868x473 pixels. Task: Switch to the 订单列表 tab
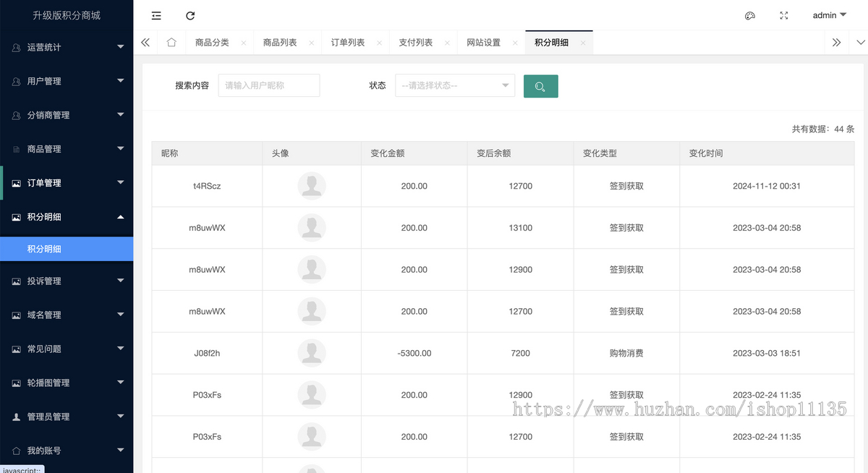click(348, 43)
